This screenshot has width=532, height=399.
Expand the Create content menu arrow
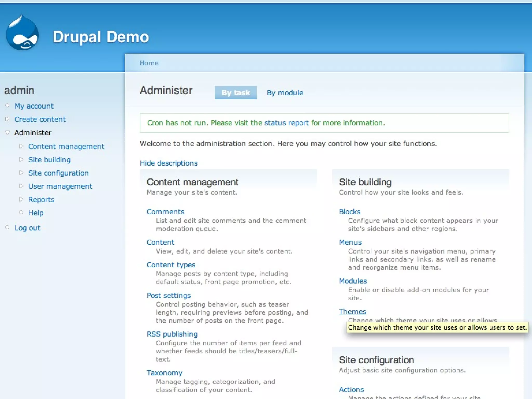[x=7, y=119]
